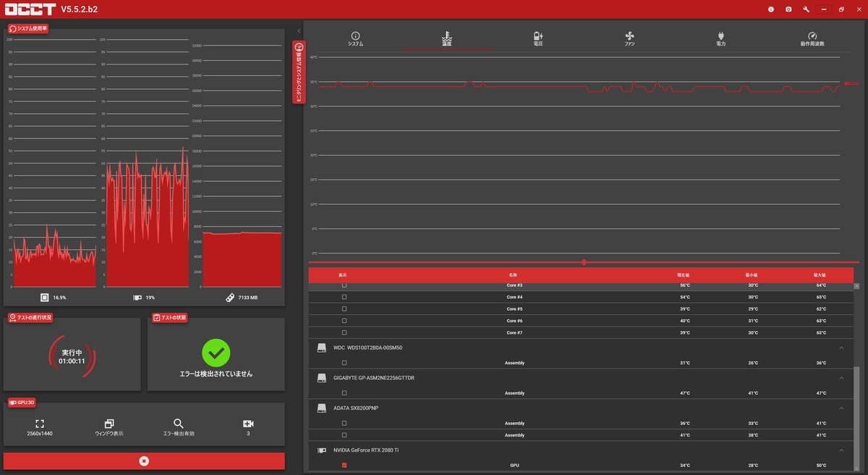The height and width of the screenshot is (475, 868).
Task: Enable graph display for Core #4
Action: click(x=344, y=297)
